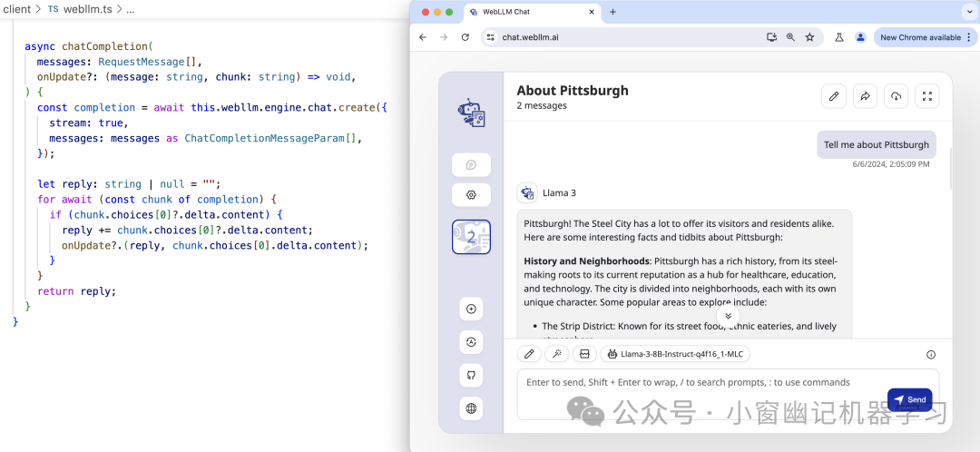Image resolution: width=980 pixels, height=452 pixels.
Task: Click the Chrome back arrow
Action: (423, 37)
